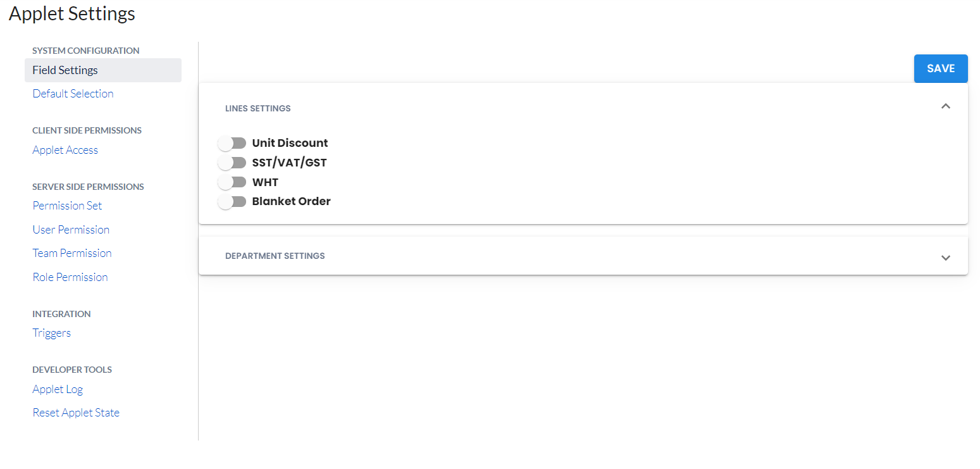The height and width of the screenshot is (469, 980).
Task: Toggle the WHT setting on
Action: (232, 182)
